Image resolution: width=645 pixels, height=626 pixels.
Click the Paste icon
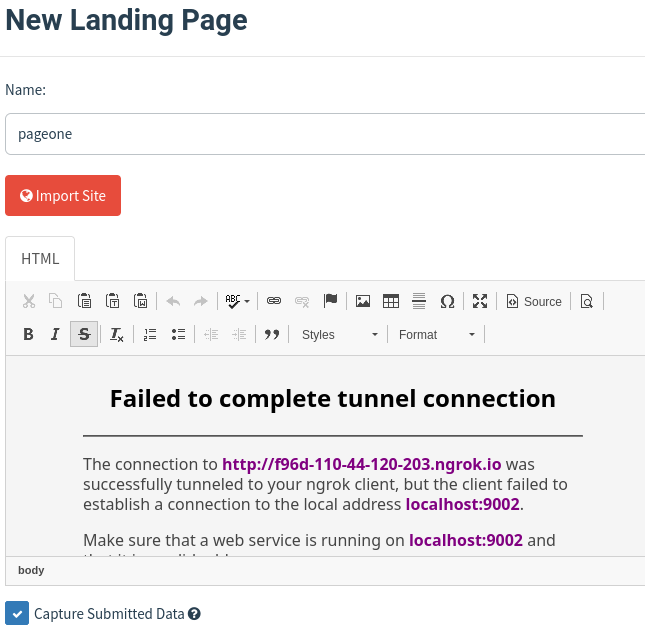pyautogui.click(x=84, y=301)
